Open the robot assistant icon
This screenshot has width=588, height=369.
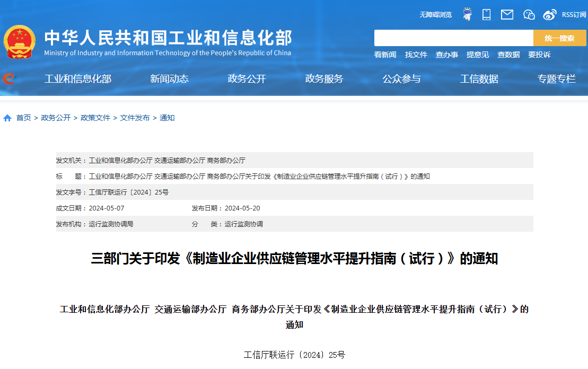[467, 14]
